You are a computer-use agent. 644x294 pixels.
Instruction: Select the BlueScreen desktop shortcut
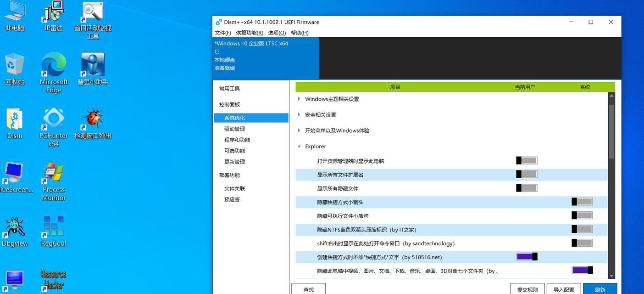coord(17,178)
